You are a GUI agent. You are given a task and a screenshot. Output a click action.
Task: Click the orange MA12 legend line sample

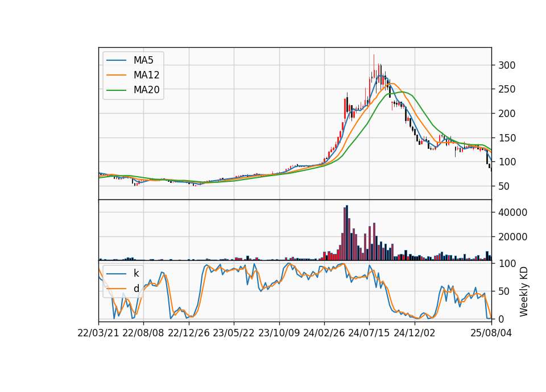pyautogui.click(x=116, y=75)
